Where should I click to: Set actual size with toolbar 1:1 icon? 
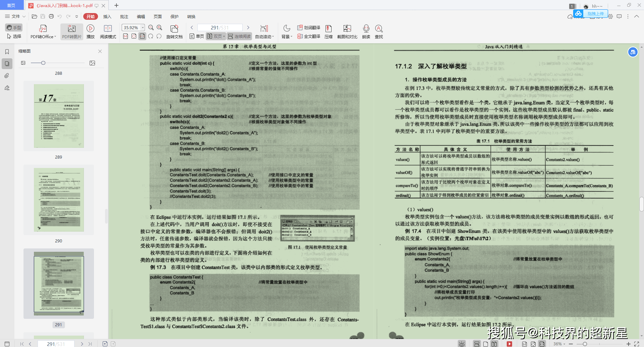126,36
